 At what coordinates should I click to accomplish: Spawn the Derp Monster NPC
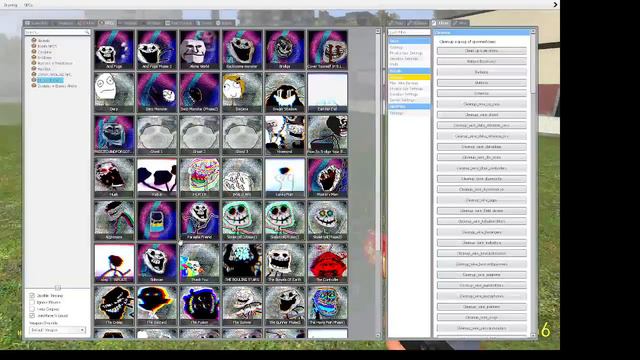click(x=157, y=93)
